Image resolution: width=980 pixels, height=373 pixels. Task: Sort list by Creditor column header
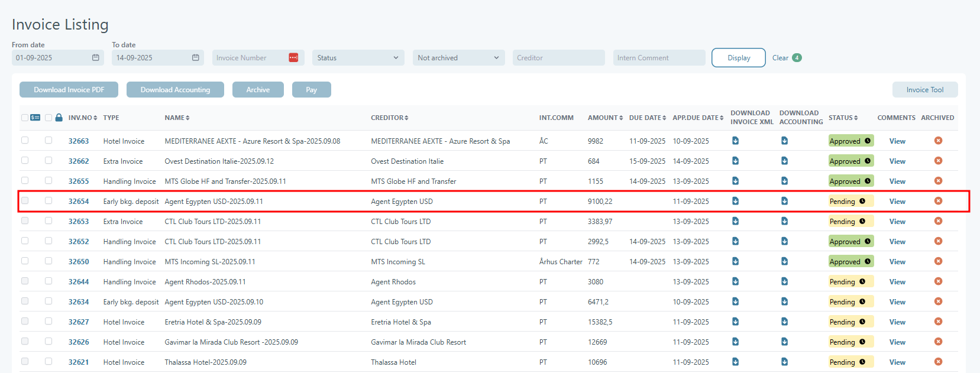(389, 118)
